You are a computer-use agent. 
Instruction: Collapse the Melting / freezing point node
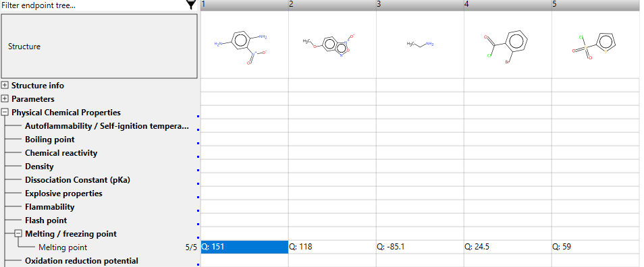coord(18,234)
